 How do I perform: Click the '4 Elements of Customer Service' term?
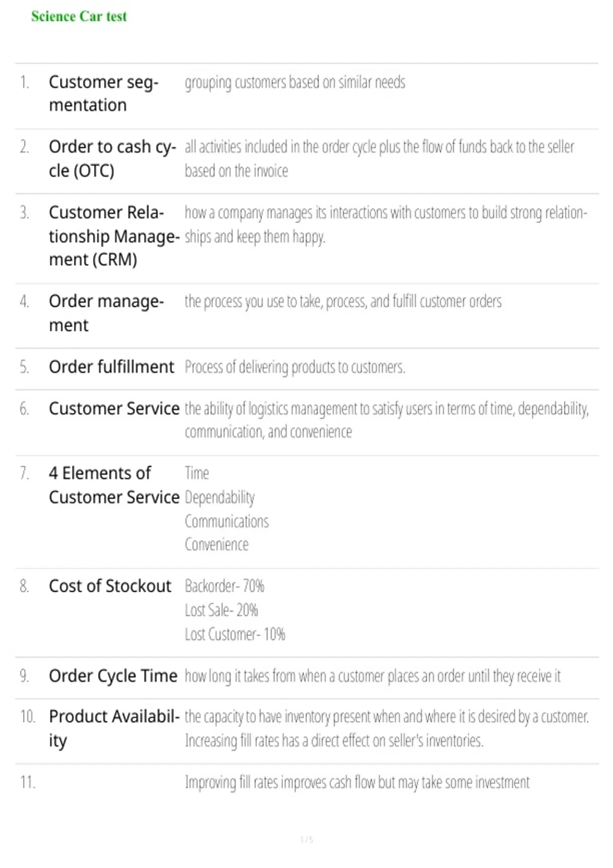114,485
